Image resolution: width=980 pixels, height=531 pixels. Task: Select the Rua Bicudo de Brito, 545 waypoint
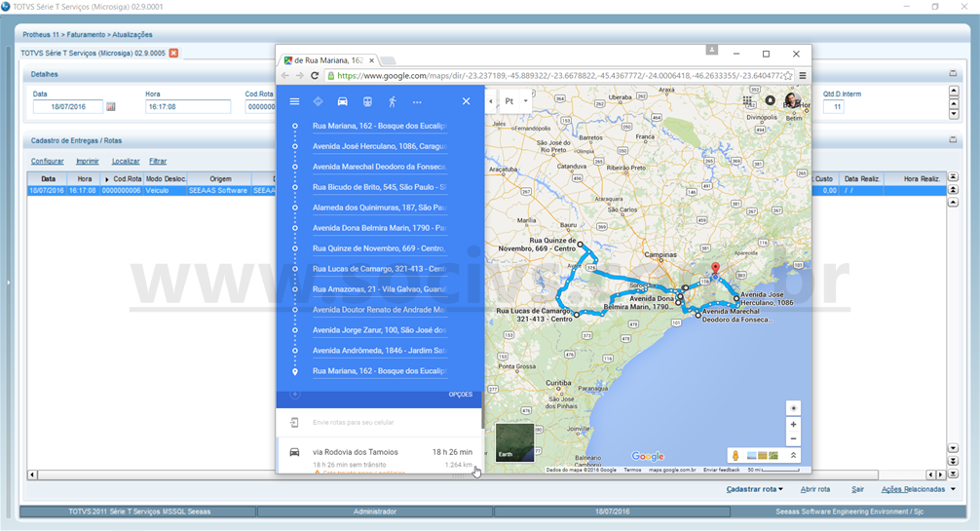[380, 187]
